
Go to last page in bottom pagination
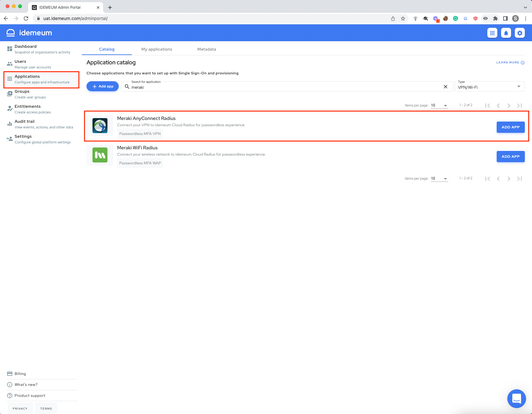pos(520,179)
